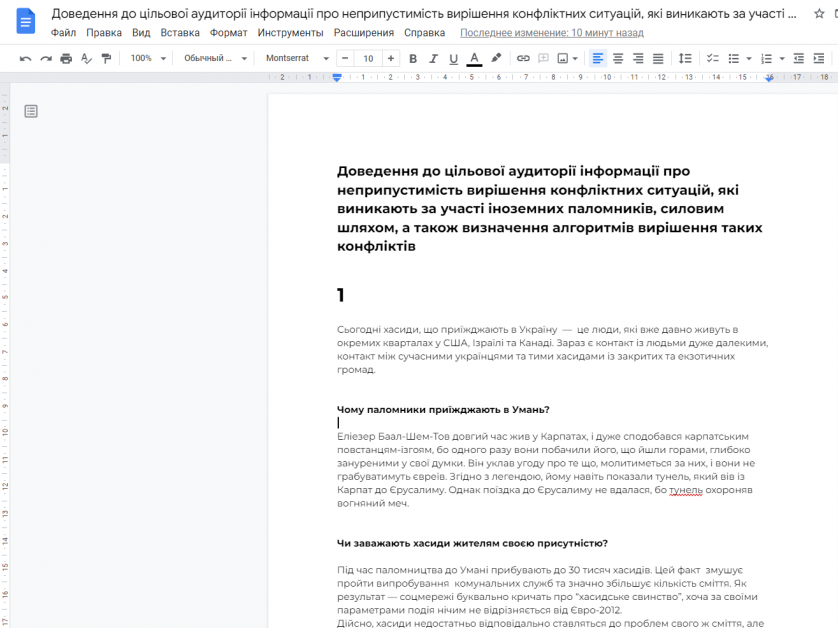The width and height of the screenshot is (838, 628).
Task: Open version history via Последнее изменение link
Action: 552,33
